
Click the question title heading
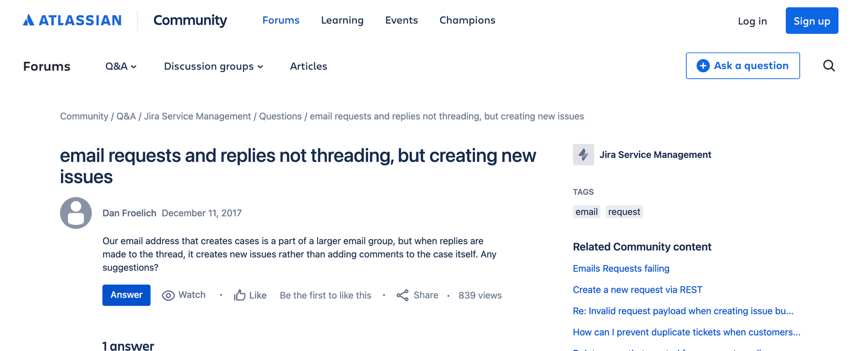pyautogui.click(x=298, y=166)
